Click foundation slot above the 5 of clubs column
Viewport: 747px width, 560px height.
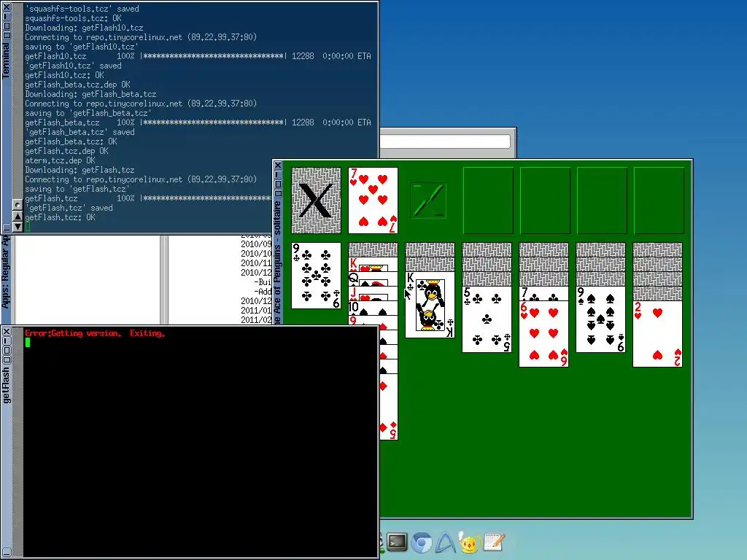[x=488, y=200]
